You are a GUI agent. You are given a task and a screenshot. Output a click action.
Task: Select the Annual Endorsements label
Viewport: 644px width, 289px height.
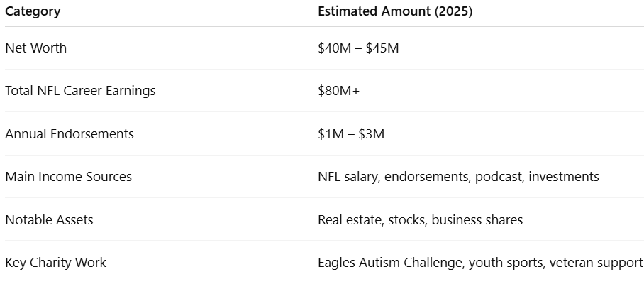pos(70,134)
